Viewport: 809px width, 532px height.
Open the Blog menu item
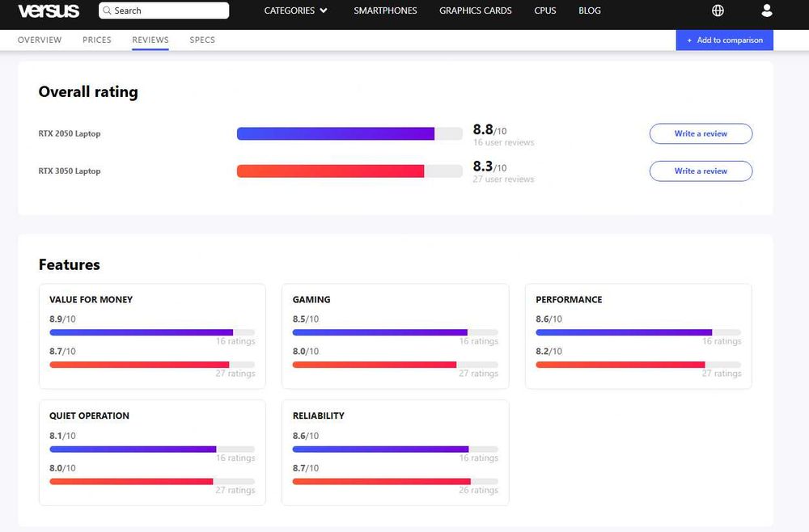pyautogui.click(x=589, y=11)
